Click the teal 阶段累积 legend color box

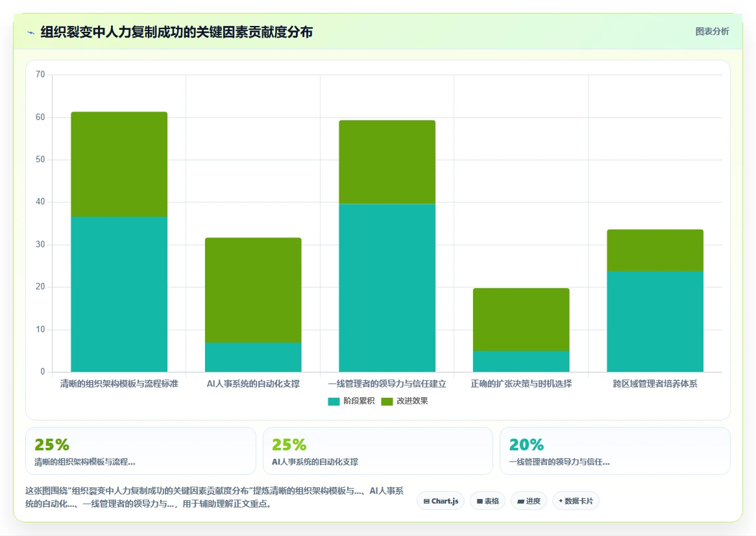pos(334,402)
